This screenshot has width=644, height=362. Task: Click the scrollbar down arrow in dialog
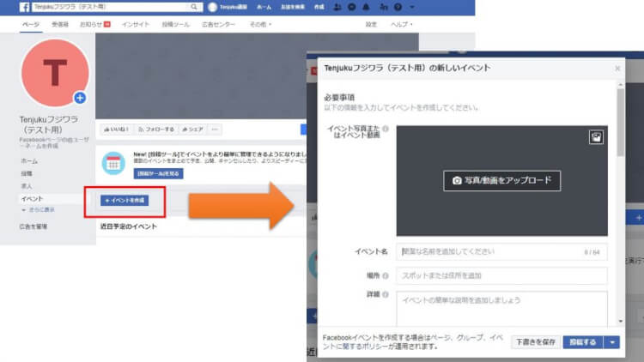click(620, 321)
